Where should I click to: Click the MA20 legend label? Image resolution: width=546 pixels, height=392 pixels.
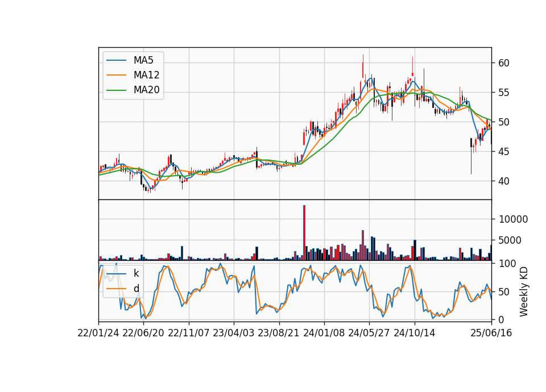[147, 90]
